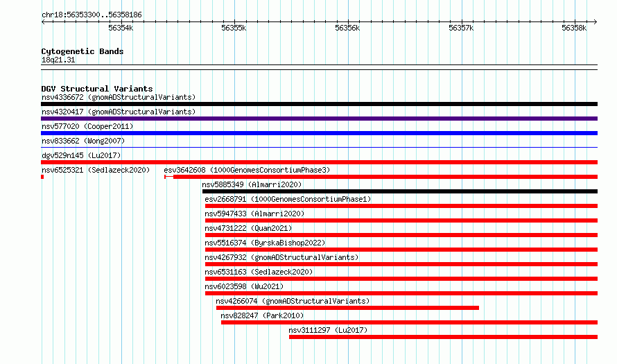This screenshot has height=364, width=617.
Task: Open esv3642608 1000GenomesConsortiumPhase3 label
Action: click(x=247, y=170)
